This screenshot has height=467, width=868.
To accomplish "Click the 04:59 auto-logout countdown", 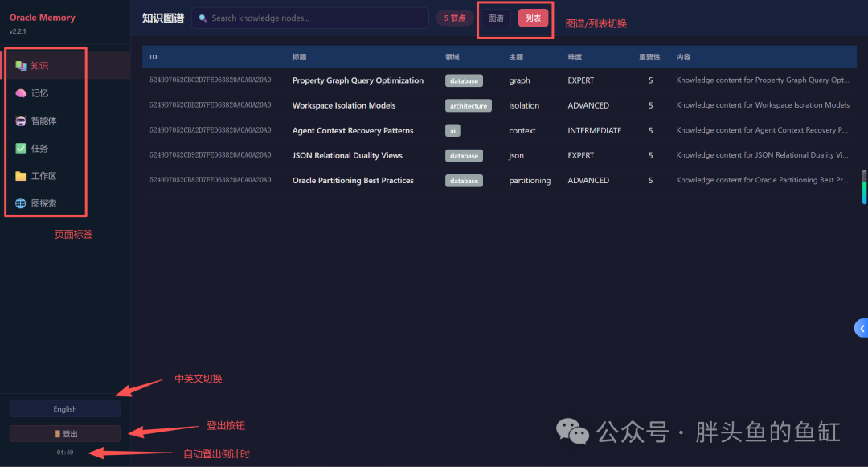I will click(65, 453).
